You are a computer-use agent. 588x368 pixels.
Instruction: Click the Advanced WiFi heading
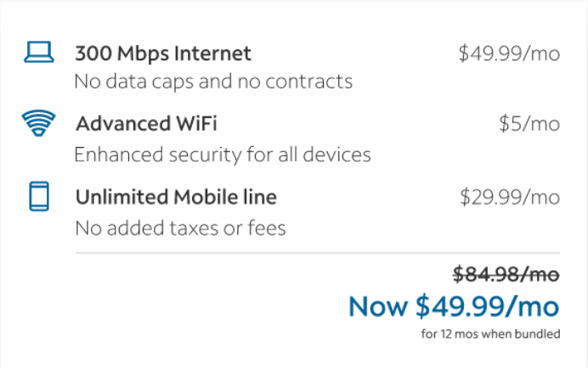coord(146,124)
